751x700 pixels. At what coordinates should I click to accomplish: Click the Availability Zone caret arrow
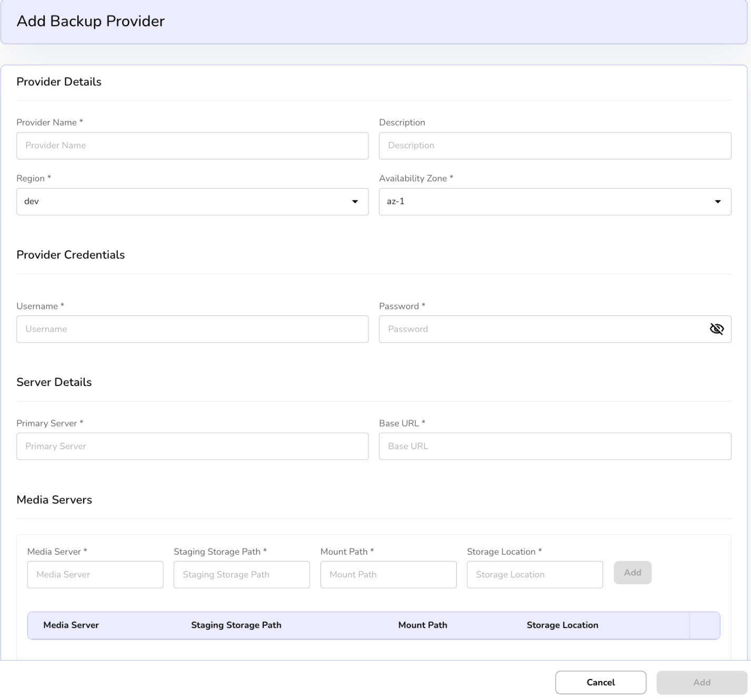pyautogui.click(x=717, y=202)
